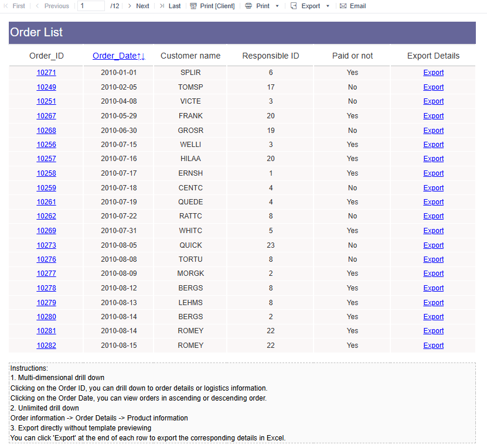Open order 10271 details
Screen dimensions: 487x448
click(46, 73)
